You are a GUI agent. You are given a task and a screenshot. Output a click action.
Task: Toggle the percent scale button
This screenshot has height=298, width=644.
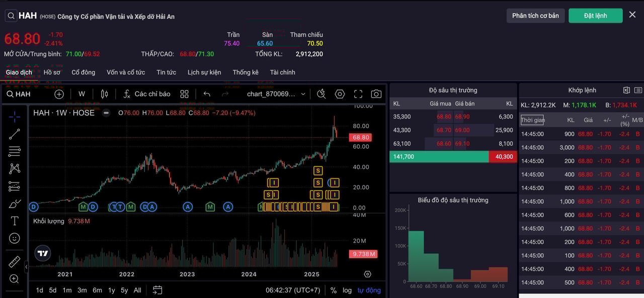pyautogui.click(x=334, y=290)
